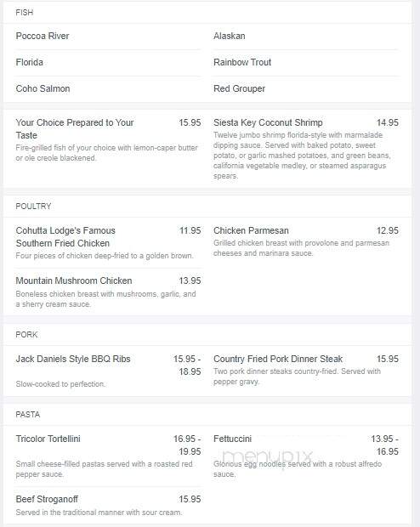Select the Mountain Mushroom Chicken dish
Viewport: 420px width, 527px height.
74,280
